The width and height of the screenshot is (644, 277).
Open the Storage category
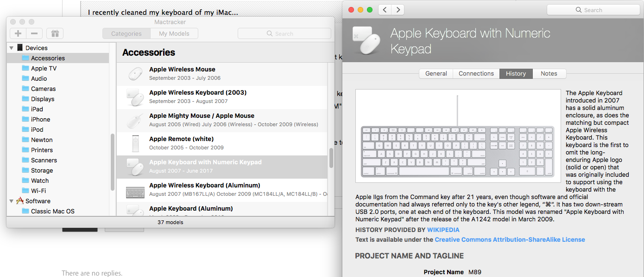click(x=58, y=170)
